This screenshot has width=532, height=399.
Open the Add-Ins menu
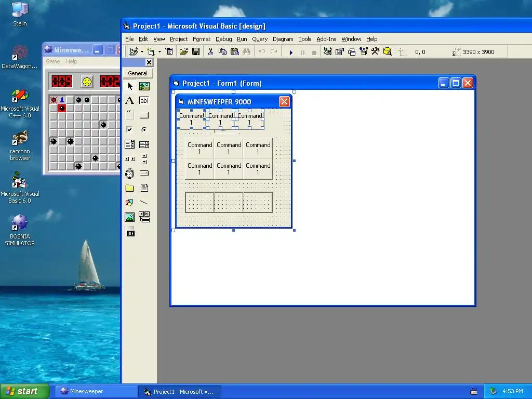(x=326, y=39)
